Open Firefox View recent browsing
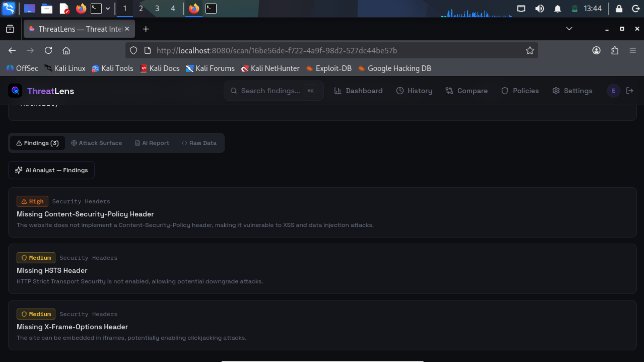The image size is (644, 362). 10,29
